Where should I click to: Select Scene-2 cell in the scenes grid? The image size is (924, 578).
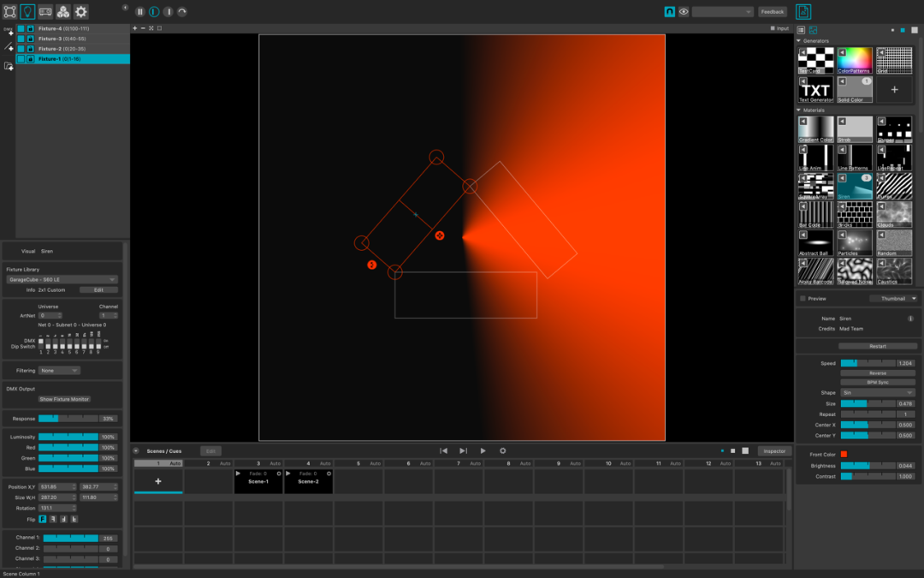tap(308, 480)
